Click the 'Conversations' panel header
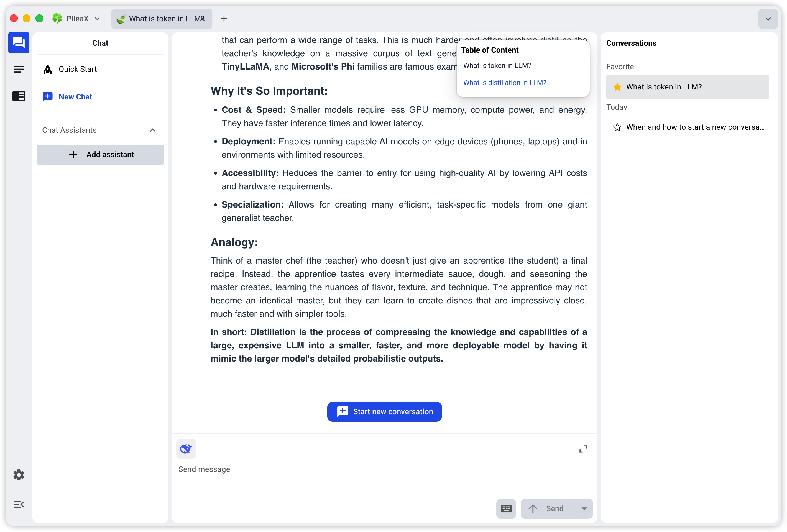 [x=631, y=43]
